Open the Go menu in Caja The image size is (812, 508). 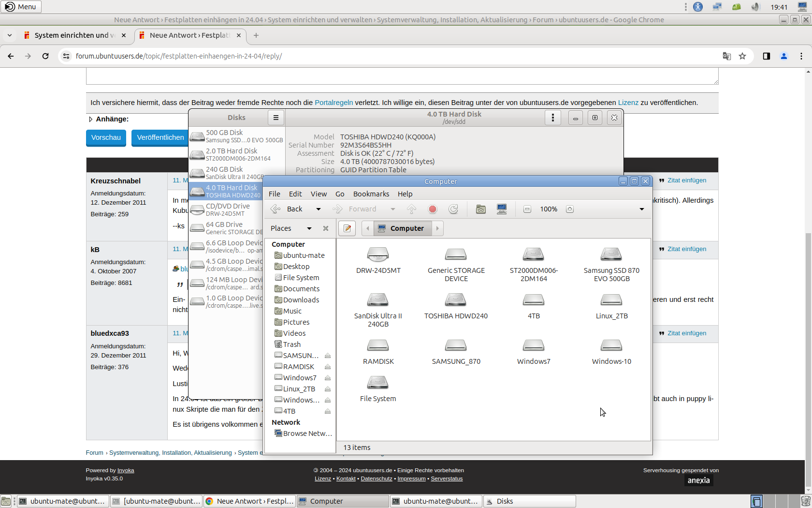point(340,194)
